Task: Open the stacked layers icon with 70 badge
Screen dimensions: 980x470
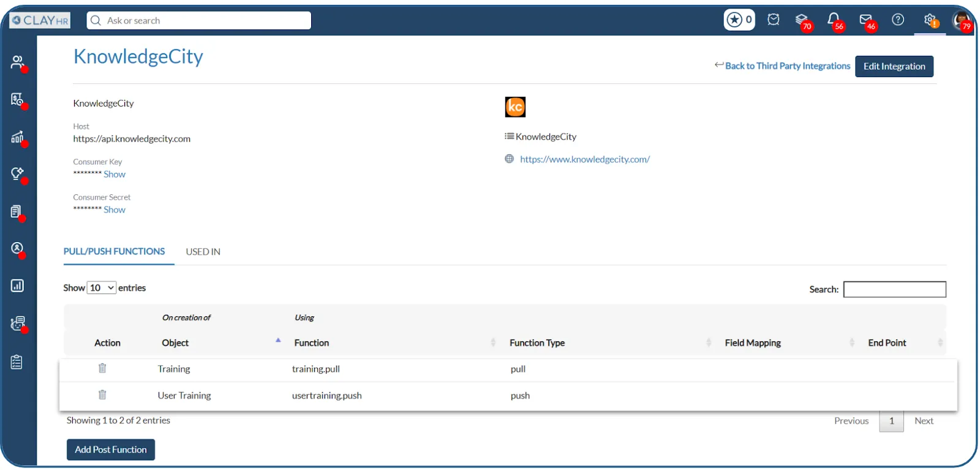Action: click(803, 21)
